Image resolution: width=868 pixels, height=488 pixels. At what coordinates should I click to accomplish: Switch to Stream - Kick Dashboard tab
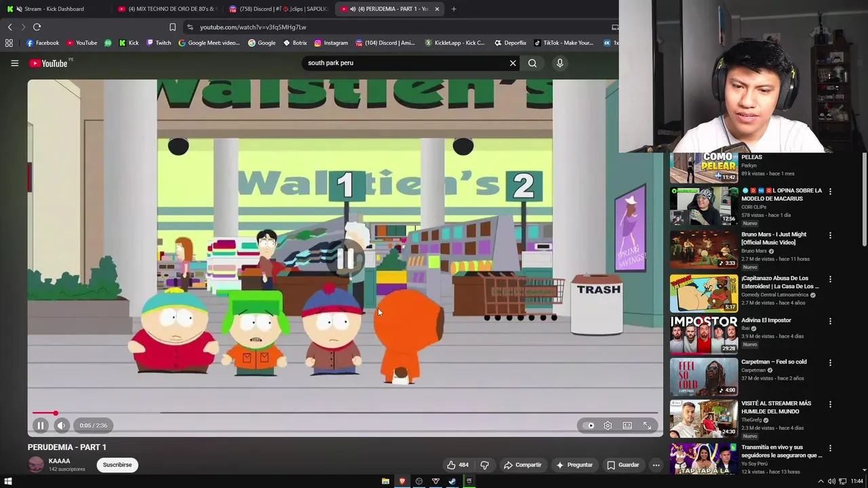click(x=54, y=9)
